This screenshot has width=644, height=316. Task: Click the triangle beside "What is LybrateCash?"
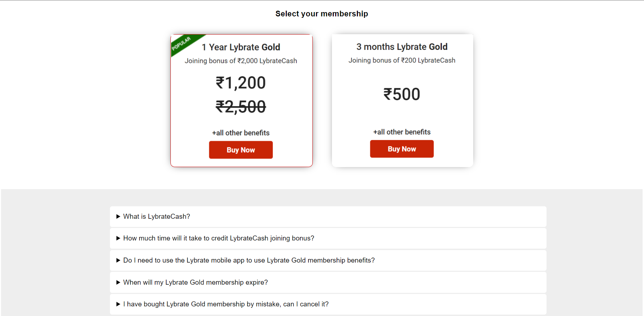(118, 216)
